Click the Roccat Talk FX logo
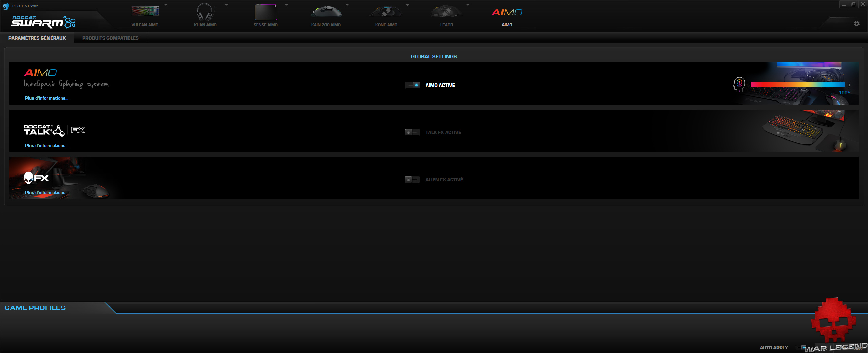Viewport: 868px width, 353px height. tap(54, 130)
